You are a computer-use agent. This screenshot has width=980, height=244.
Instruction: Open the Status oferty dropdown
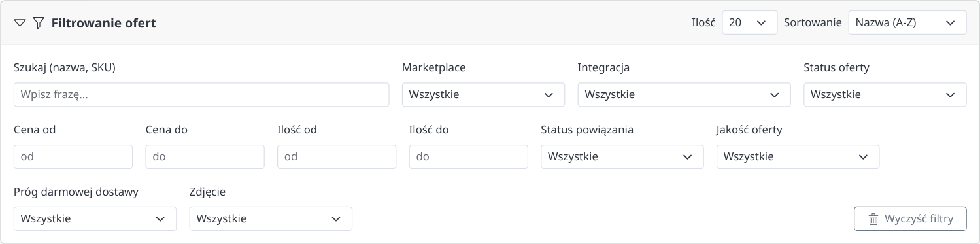click(885, 94)
